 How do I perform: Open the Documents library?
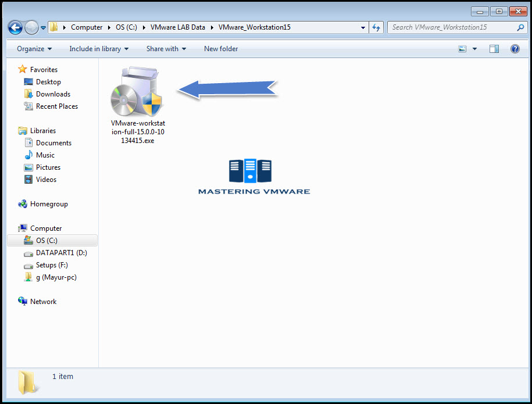click(53, 143)
